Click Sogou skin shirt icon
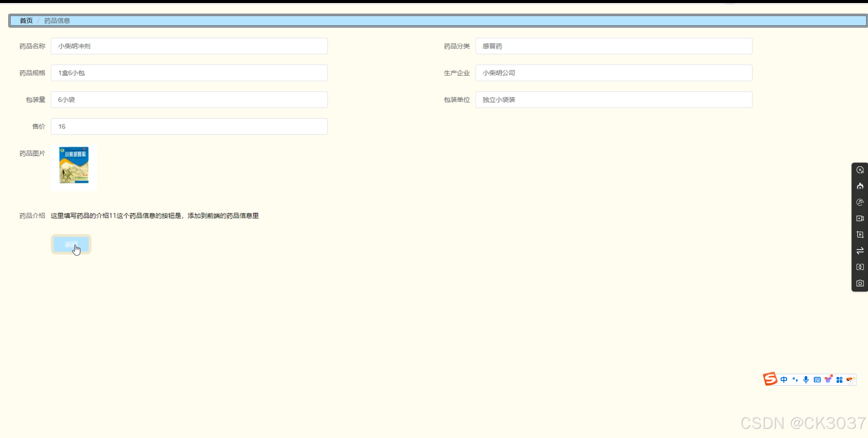The width and height of the screenshot is (868, 438). (x=828, y=380)
